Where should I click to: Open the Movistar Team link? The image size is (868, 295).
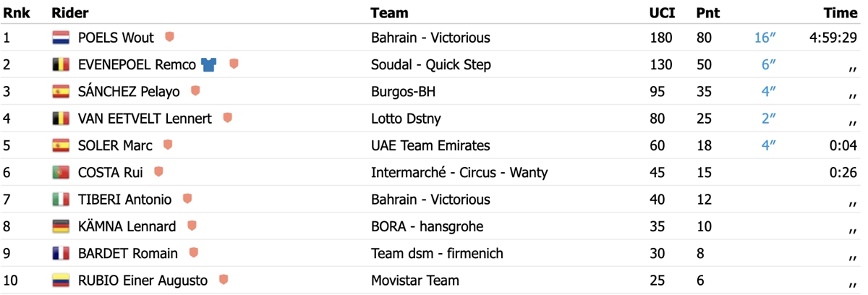pos(415,281)
